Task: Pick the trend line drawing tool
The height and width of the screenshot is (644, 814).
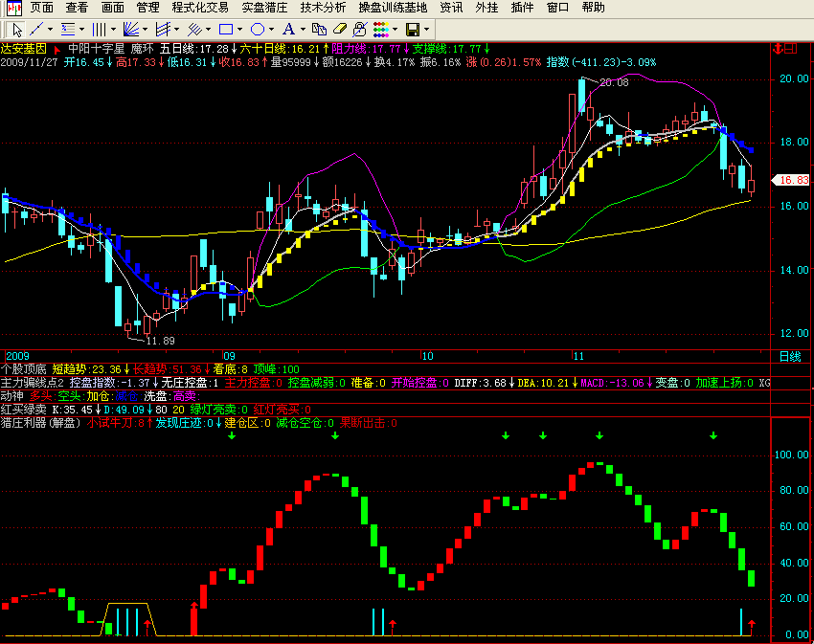Action: (x=36, y=29)
